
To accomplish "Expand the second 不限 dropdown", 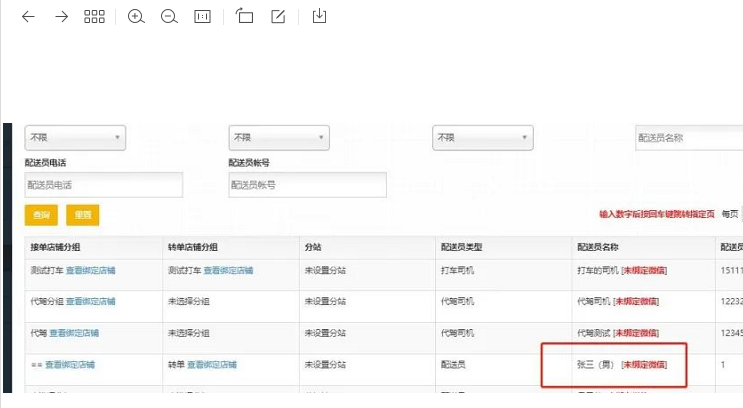I will pyautogui.click(x=279, y=138).
